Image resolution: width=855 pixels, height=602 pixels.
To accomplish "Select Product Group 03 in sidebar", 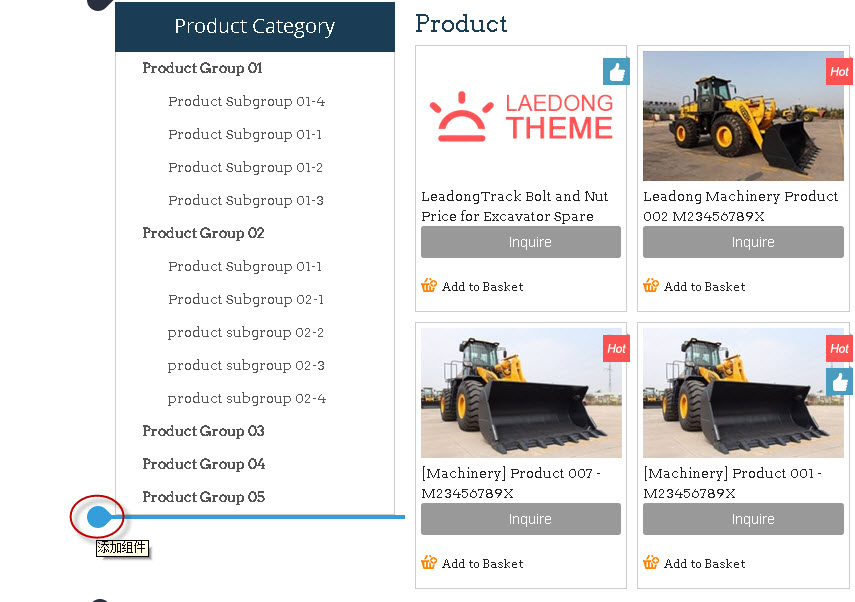I will click(x=203, y=431).
